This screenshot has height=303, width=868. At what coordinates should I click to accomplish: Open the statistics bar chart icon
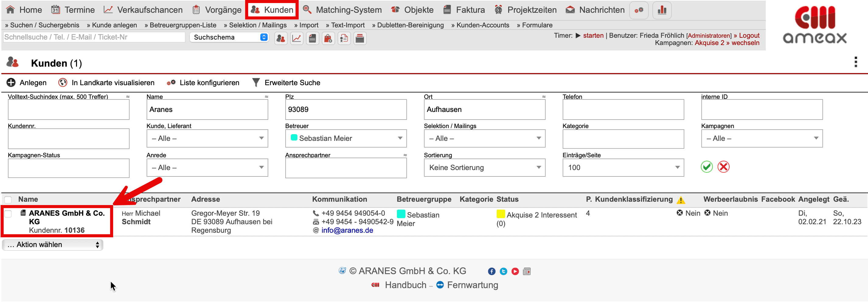point(661,10)
